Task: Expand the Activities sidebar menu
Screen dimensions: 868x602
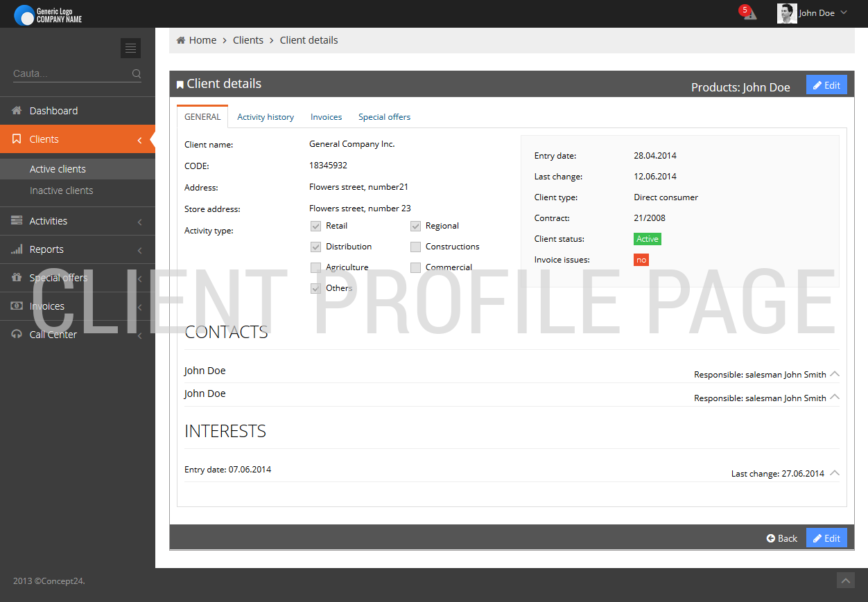Action: 78,221
